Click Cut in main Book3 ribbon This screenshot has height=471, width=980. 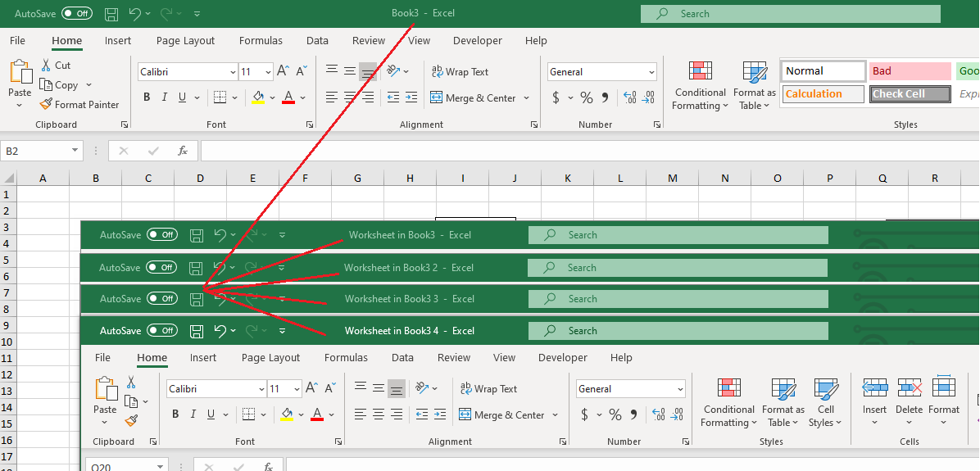pos(56,65)
